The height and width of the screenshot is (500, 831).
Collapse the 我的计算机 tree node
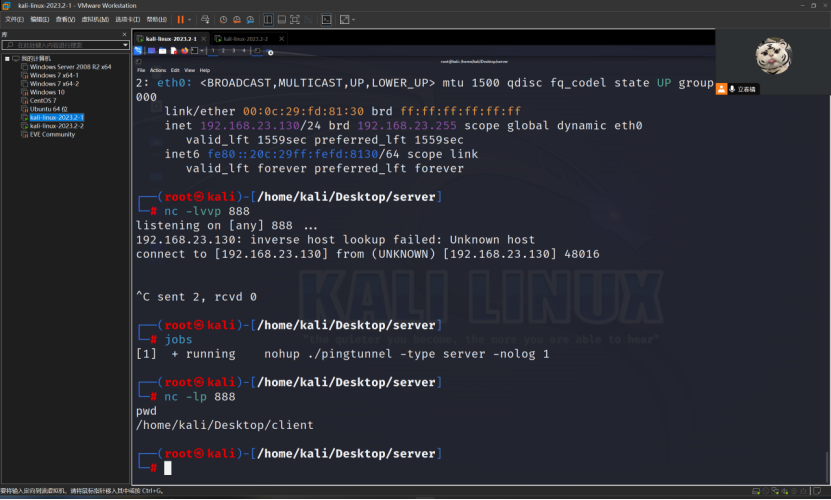coord(7,58)
